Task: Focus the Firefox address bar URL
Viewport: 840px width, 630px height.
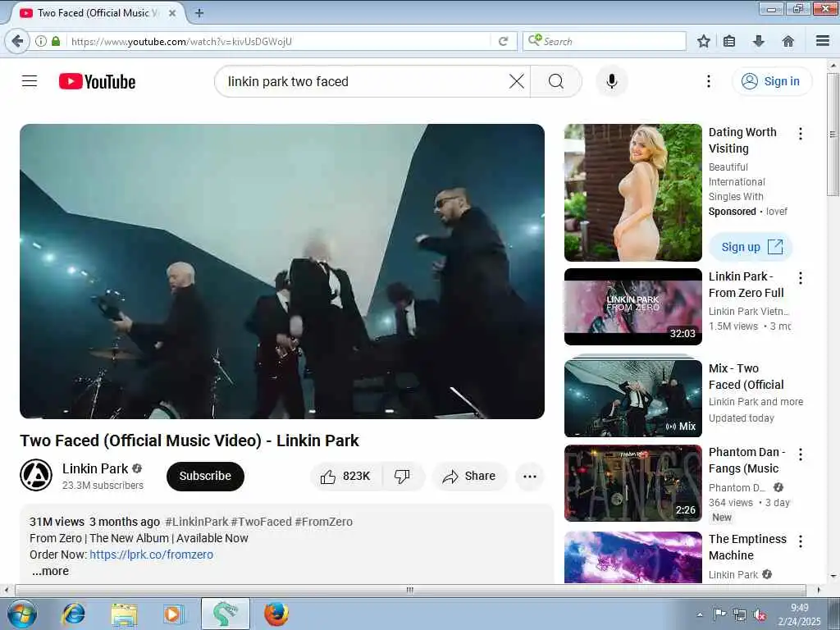Action: tap(279, 41)
